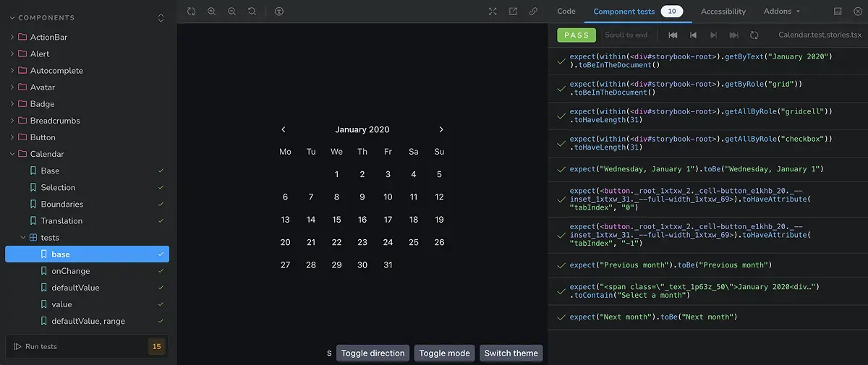Select January 8 in calendar
The height and width of the screenshot is (365, 868).
(x=336, y=197)
